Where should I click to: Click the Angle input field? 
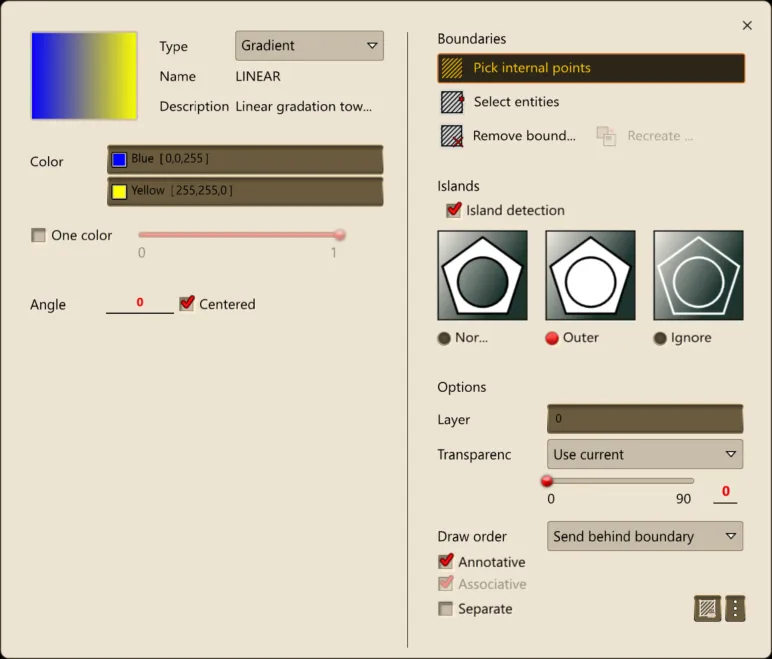point(140,303)
